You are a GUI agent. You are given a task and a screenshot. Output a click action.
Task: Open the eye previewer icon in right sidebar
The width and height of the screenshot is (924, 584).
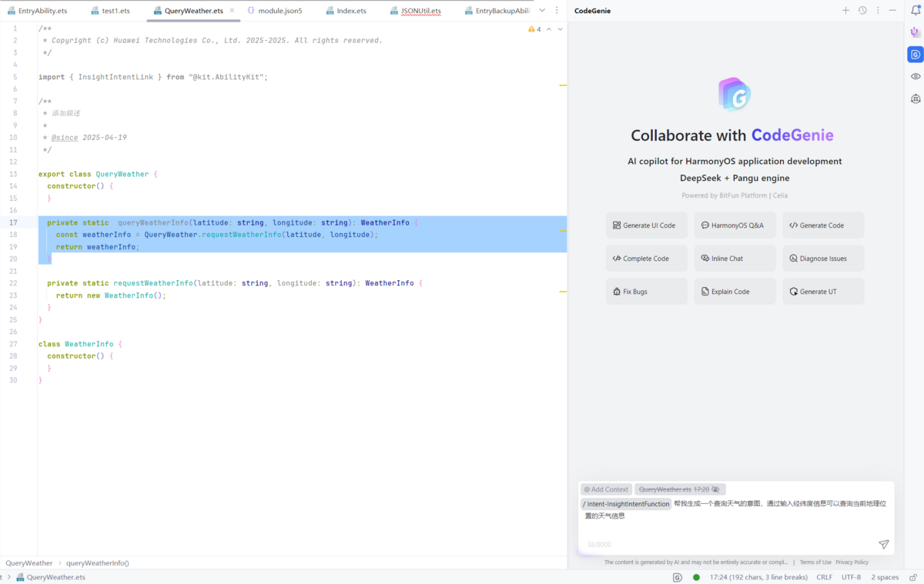coord(915,76)
